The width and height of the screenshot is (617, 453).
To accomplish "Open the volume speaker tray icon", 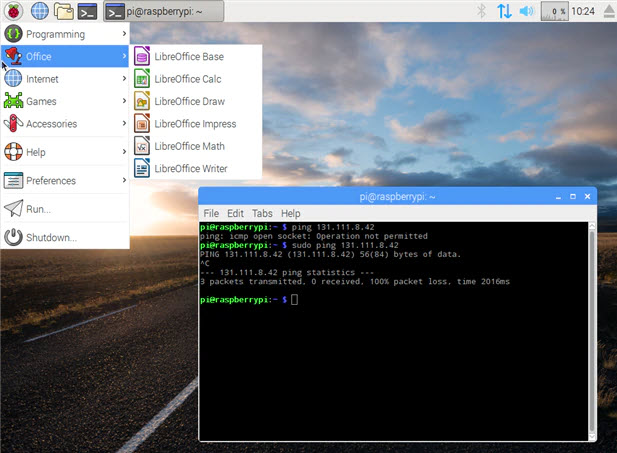I will click(526, 11).
